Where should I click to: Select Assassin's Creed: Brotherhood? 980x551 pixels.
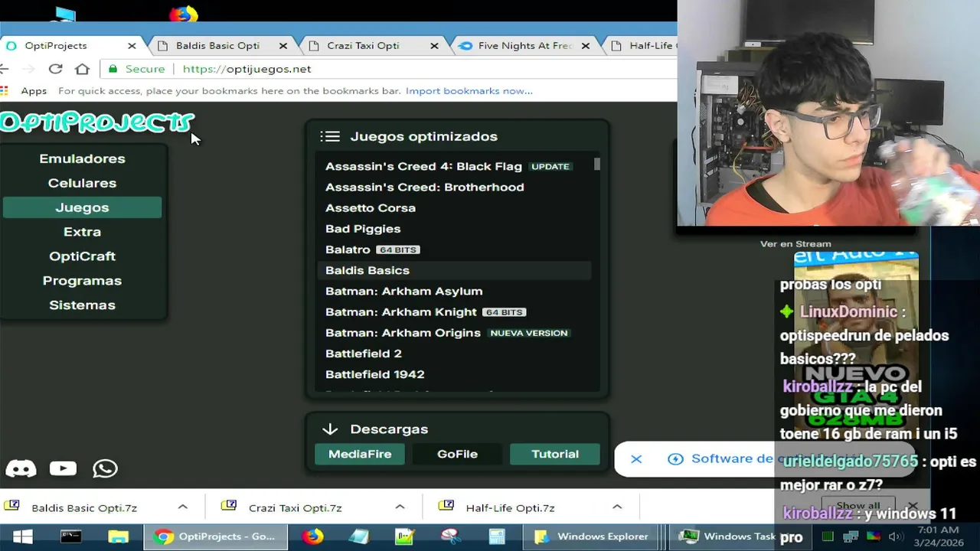click(454, 187)
